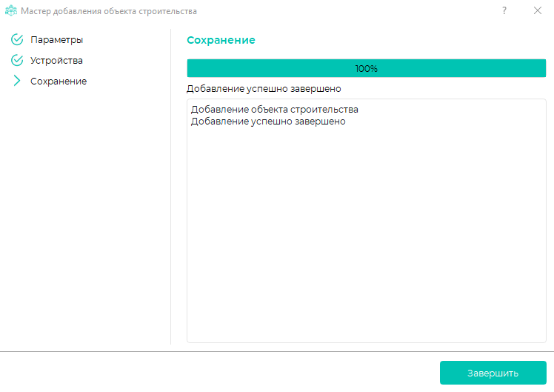Viewport: 554px width, 392px height.
Task: Click the green Сохранение heading
Action: click(221, 40)
